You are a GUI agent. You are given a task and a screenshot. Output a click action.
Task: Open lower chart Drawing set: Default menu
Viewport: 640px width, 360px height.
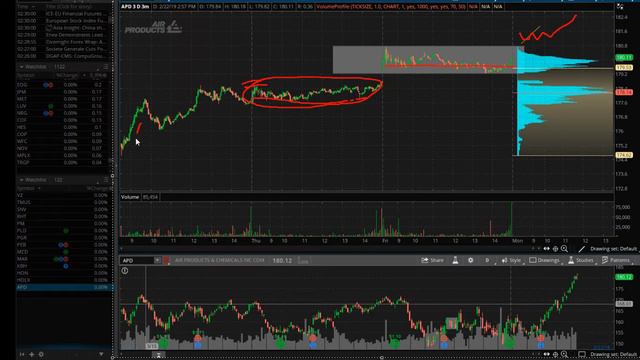click(613, 354)
